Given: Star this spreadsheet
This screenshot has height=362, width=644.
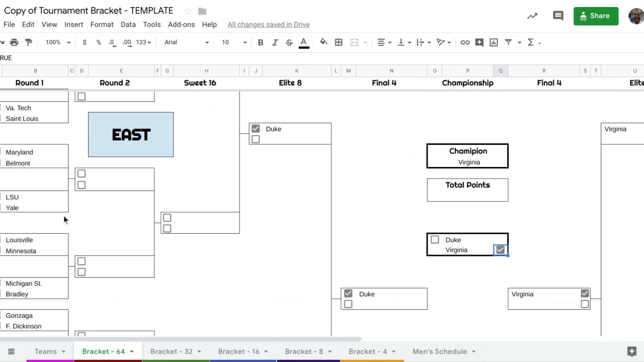Looking at the screenshot, I should click(188, 11).
